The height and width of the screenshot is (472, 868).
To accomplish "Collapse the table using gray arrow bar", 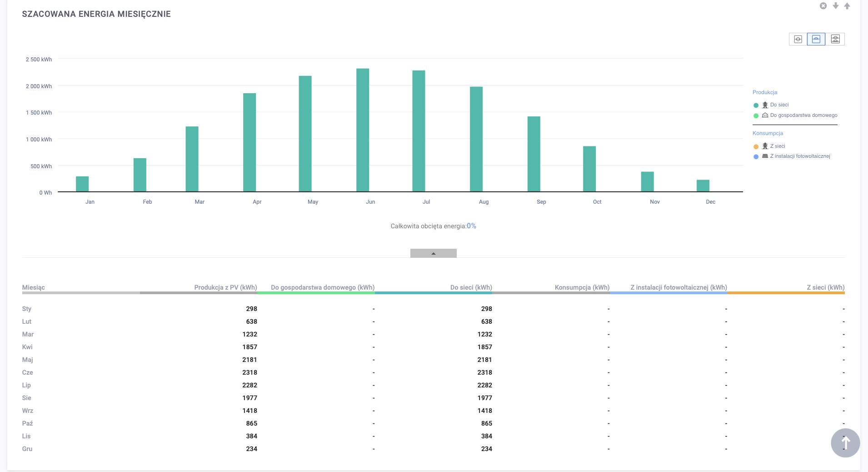I will click(433, 253).
